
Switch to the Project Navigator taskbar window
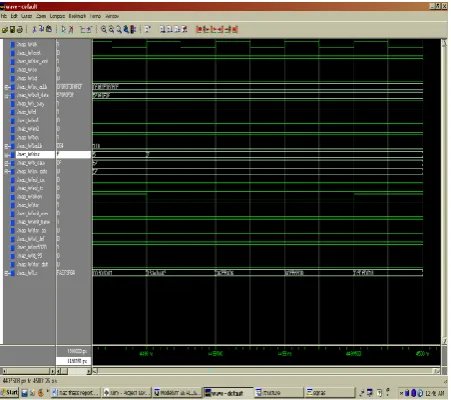126,393
